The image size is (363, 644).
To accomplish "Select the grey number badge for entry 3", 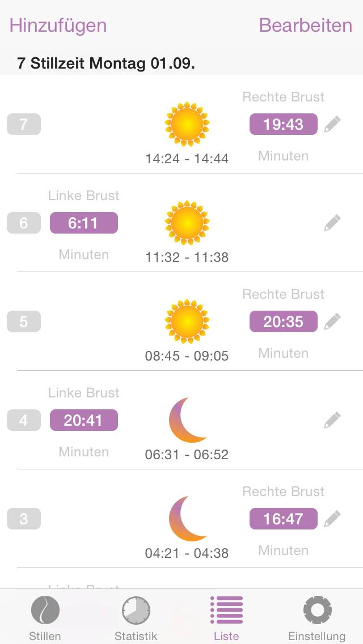I will point(23,519).
